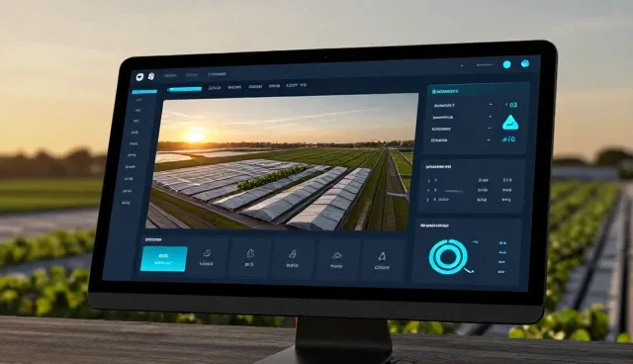Image resolution: width=633 pixels, height=364 pixels.
Task: Click the thin slider bar in the middle panel
Action: (453, 191)
